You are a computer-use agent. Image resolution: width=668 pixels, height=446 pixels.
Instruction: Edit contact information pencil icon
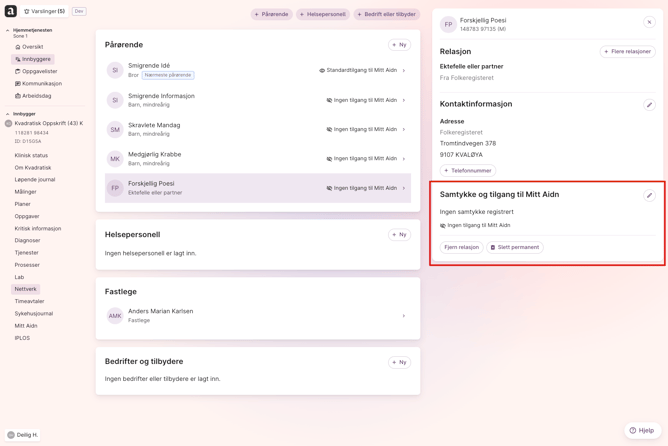(649, 105)
